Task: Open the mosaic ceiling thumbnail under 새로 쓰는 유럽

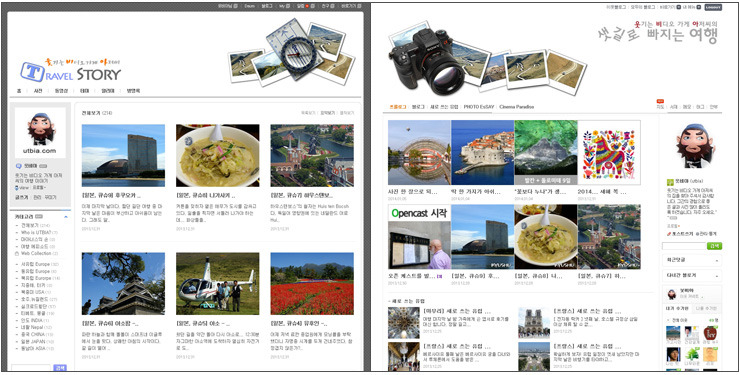Action: tap(404, 323)
